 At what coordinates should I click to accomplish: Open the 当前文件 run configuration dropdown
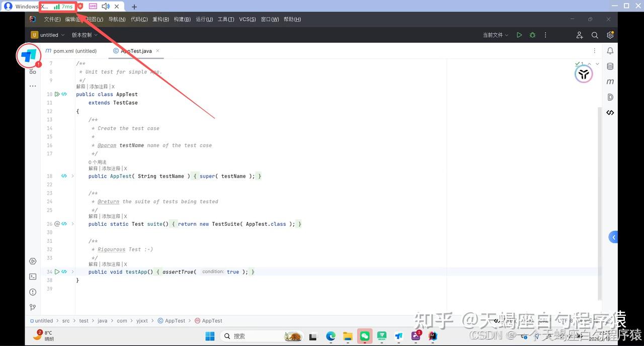coord(496,35)
